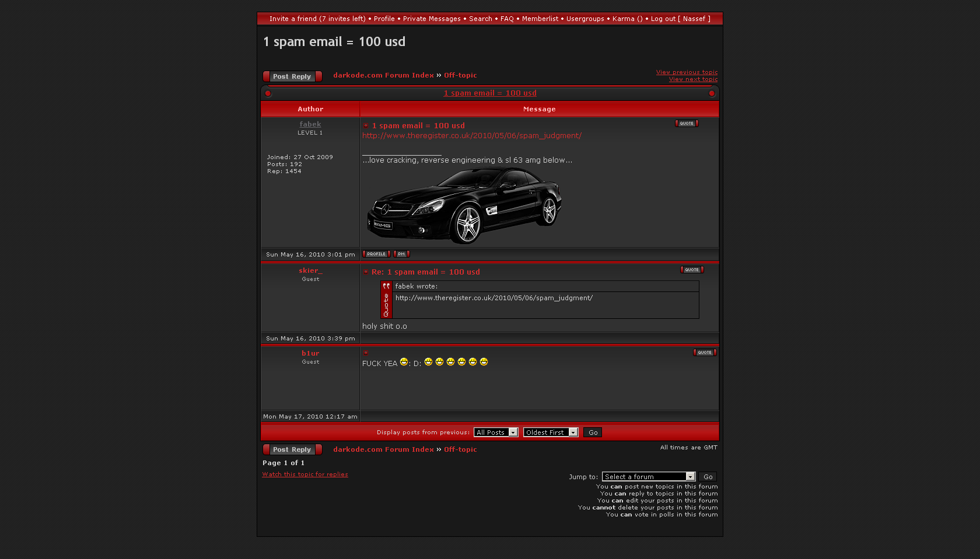980x559 pixels.
Task: Click the top Post Reply button
Action: pyautogui.click(x=292, y=76)
